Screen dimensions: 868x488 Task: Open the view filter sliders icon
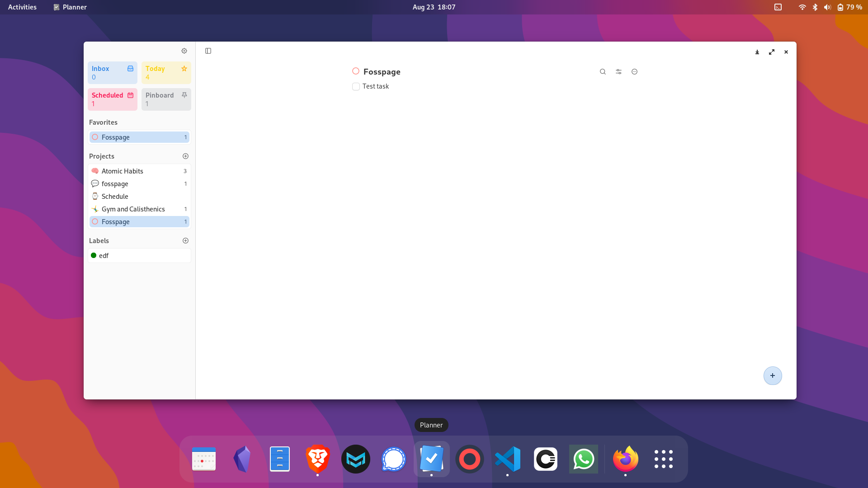click(x=618, y=72)
